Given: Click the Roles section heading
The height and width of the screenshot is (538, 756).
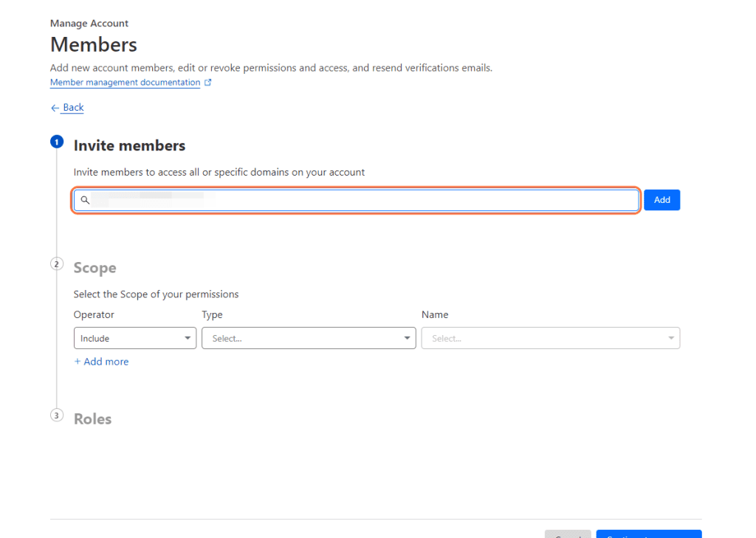Looking at the screenshot, I should [x=92, y=418].
